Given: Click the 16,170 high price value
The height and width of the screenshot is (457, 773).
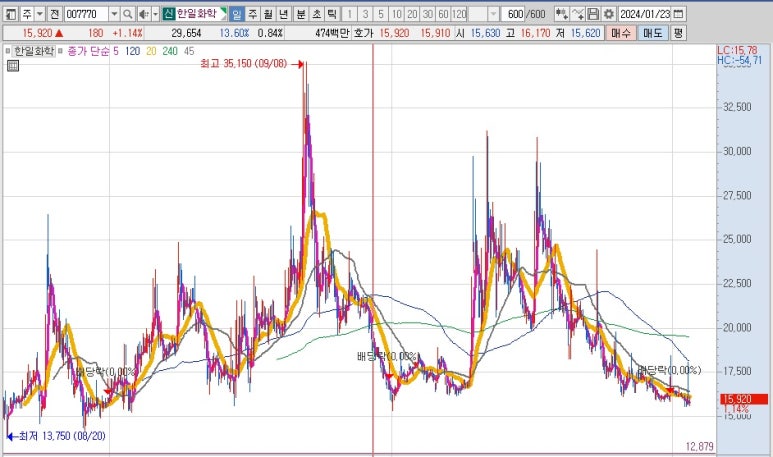Looking at the screenshot, I should (535, 33).
